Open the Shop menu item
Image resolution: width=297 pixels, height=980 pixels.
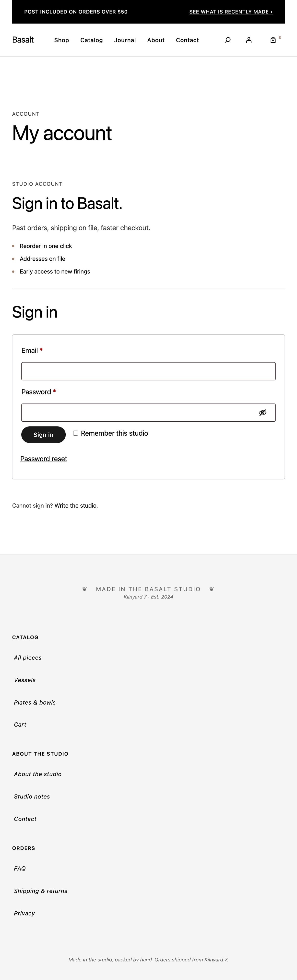pos(62,40)
